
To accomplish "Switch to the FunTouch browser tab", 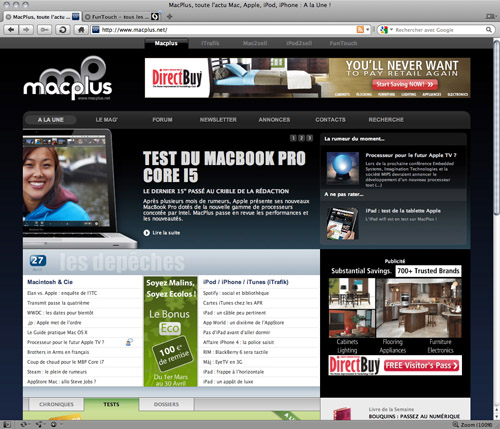I will pos(121,16).
